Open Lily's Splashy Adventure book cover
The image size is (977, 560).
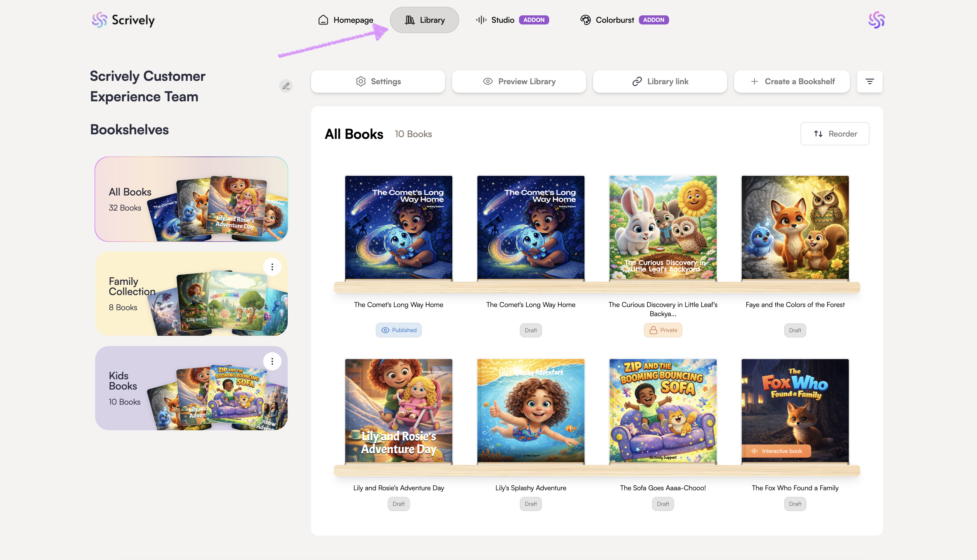click(x=530, y=410)
